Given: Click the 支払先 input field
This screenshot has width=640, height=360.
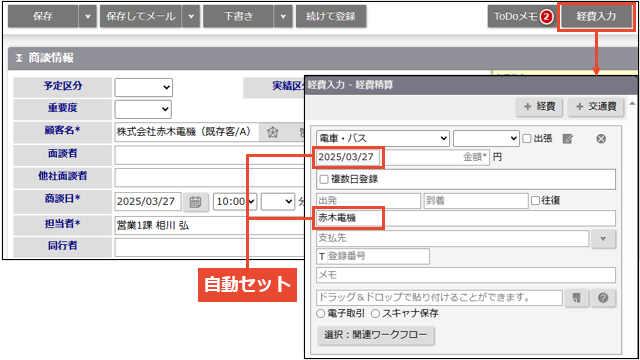Looking at the screenshot, I should coord(453,238).
